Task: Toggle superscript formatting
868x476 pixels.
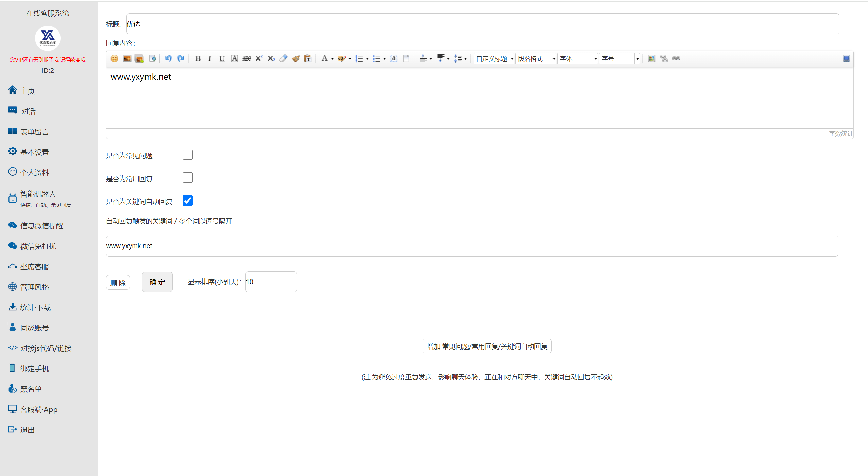Action: (x=259, y=58)
